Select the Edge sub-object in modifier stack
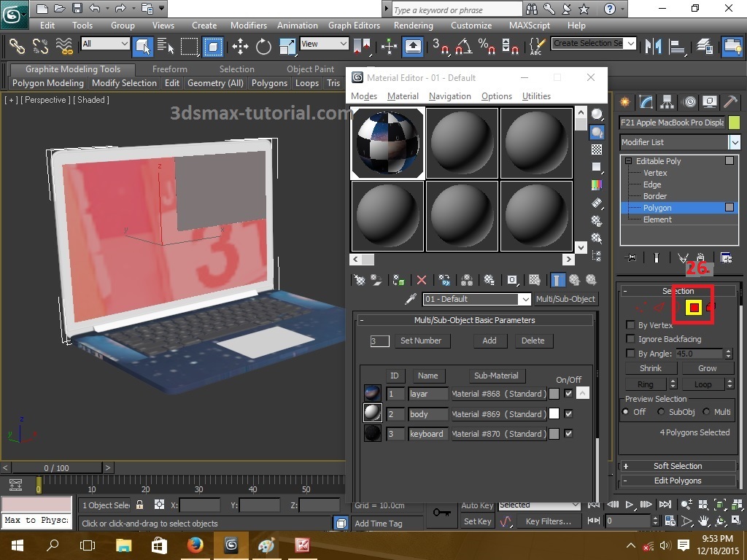747x560 pixels. click(652, 184)
